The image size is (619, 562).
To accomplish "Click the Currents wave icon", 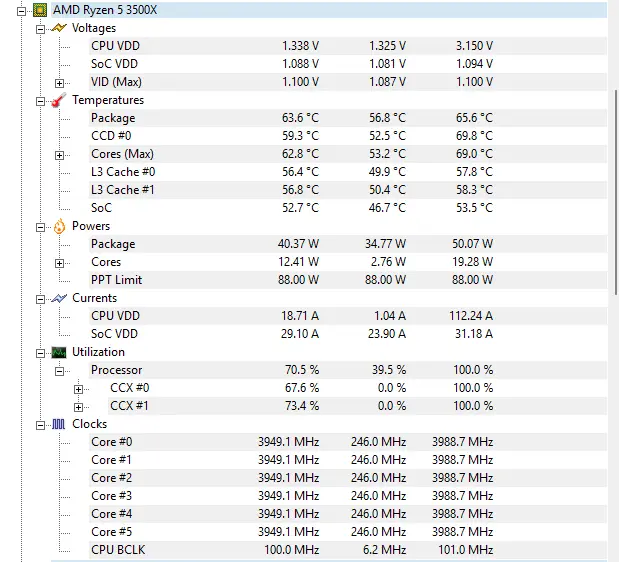I will (59, 298).
